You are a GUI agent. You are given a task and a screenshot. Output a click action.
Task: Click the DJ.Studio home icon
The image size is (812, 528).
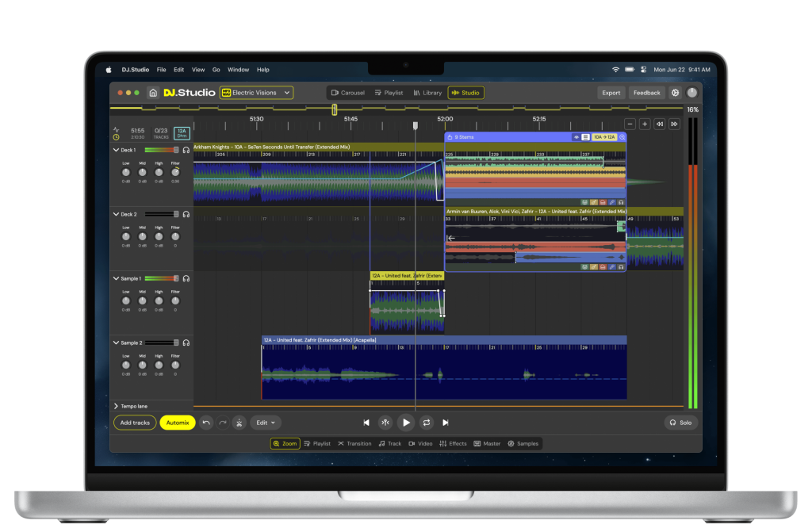152,92
